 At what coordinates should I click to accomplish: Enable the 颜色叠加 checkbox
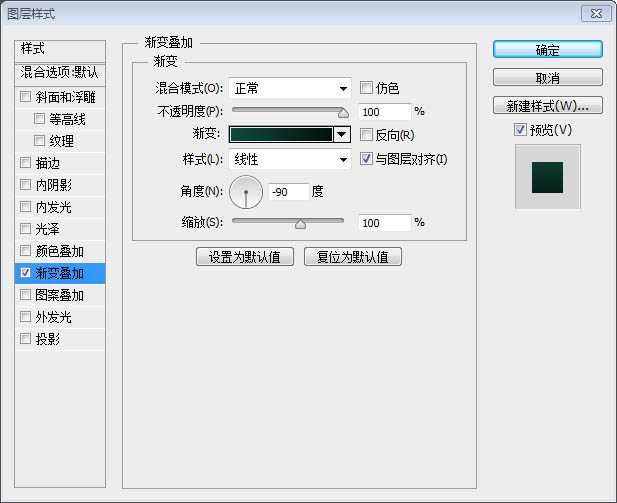coord(26,250)
